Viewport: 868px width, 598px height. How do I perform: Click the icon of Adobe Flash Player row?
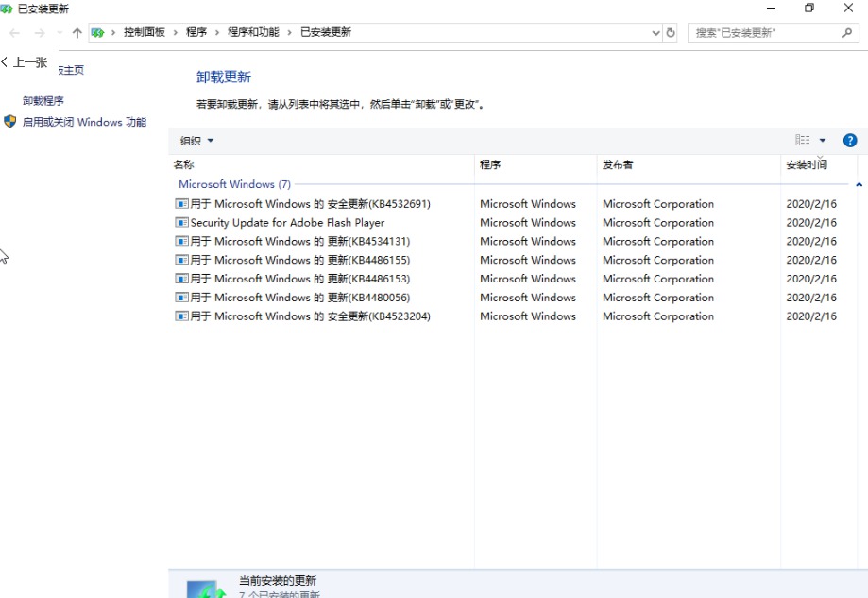point(181,223)
